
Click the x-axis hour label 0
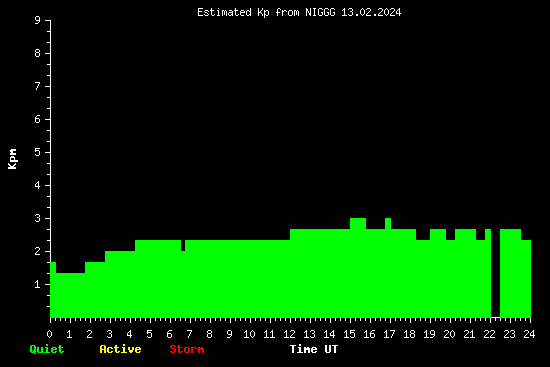[x=49, y=334]
